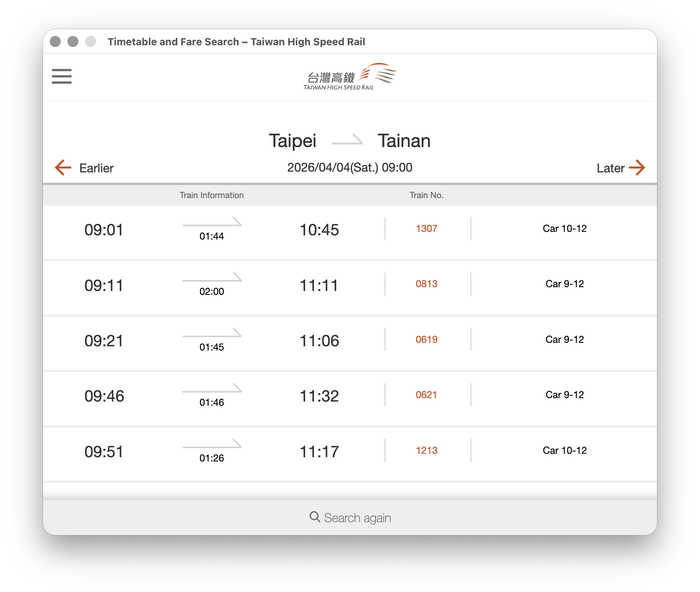Image resolution: width=700 pixels, height=592 pixels.
Task: Select the 09:11 departure row
Action: [104, 286]
